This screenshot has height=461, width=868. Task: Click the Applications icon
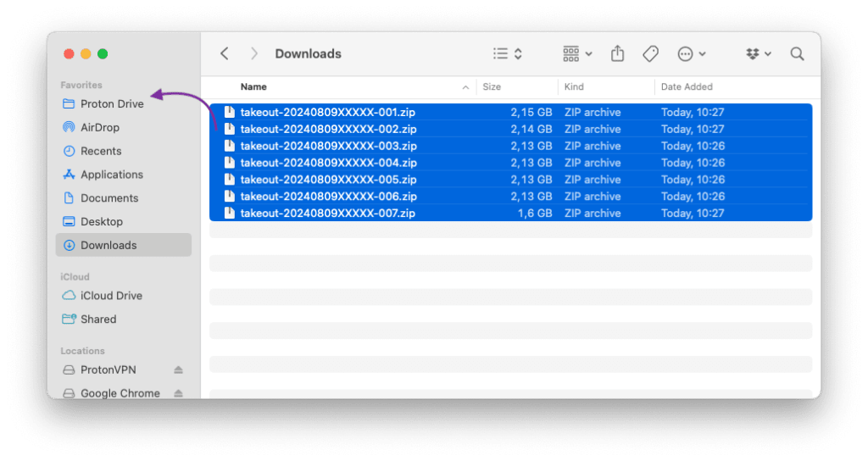(x=69, y=175)
